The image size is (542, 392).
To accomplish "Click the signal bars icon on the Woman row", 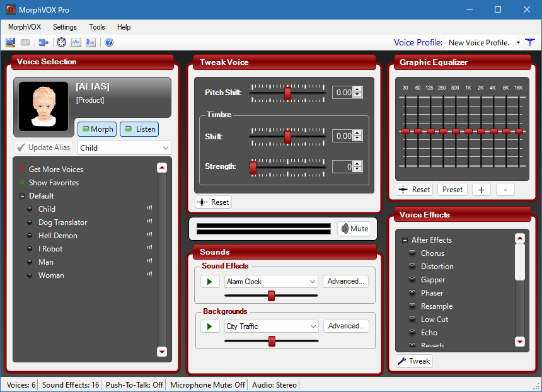I will tap(149, 274).
